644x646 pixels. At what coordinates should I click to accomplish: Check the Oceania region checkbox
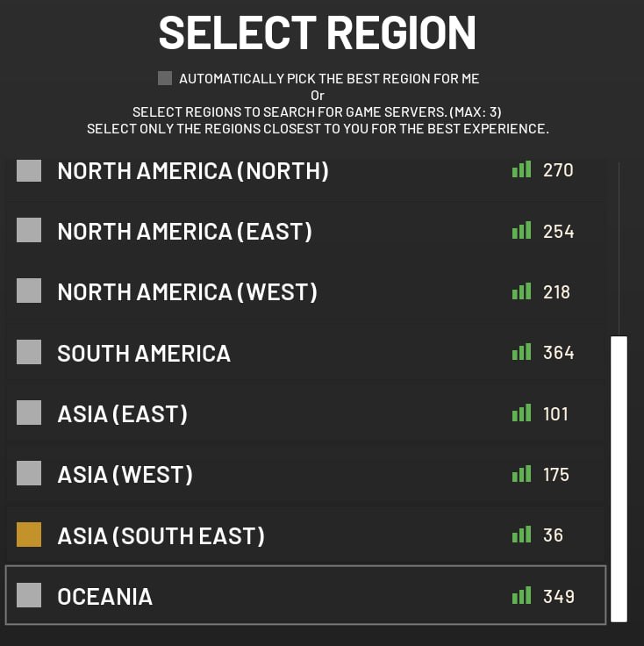coord(29,595)
